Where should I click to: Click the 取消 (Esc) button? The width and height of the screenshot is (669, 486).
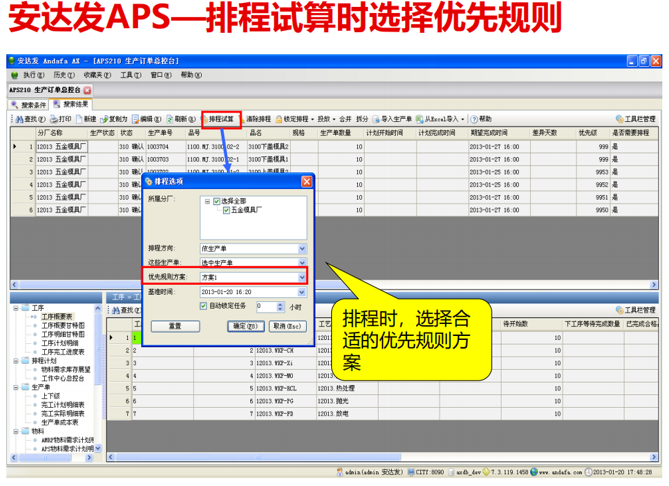tap(288, 326)
